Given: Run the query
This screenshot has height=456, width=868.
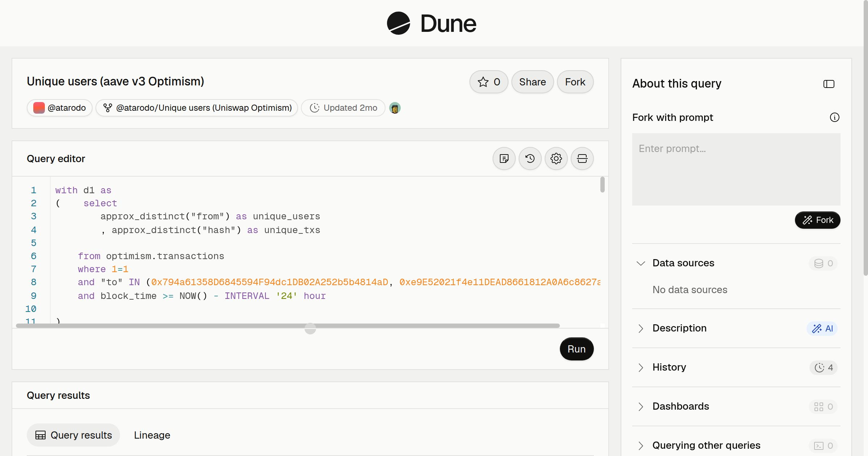Looking at the screenshot, I should (x=576, y=349).
